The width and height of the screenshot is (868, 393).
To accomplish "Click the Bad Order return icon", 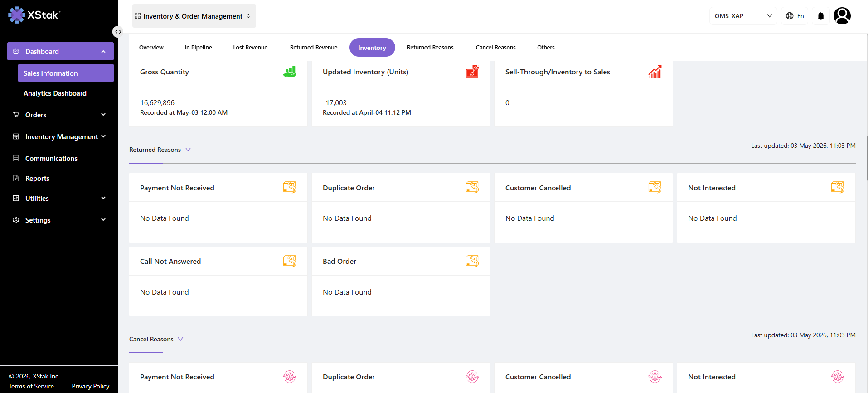I will point(472,261).
